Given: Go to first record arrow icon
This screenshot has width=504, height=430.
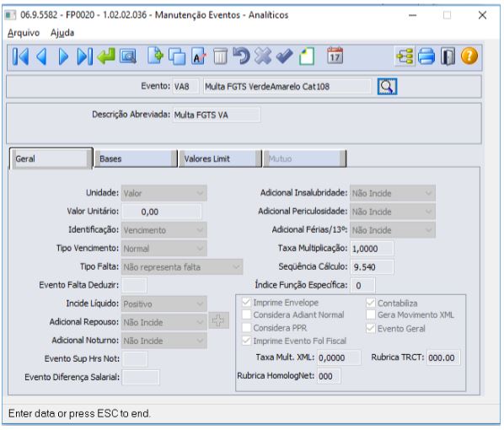Looking at the screenshot, I should [x=20, y=56].
